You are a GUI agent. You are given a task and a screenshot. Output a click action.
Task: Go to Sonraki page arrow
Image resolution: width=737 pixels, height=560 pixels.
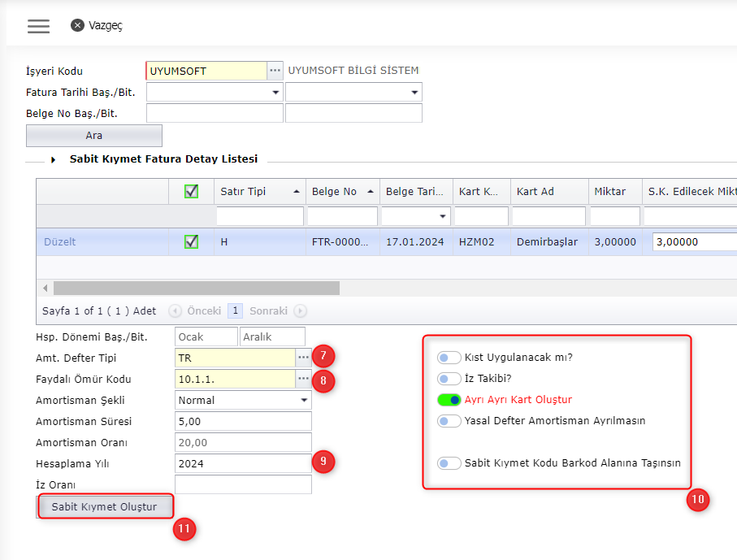click(301, 310)
